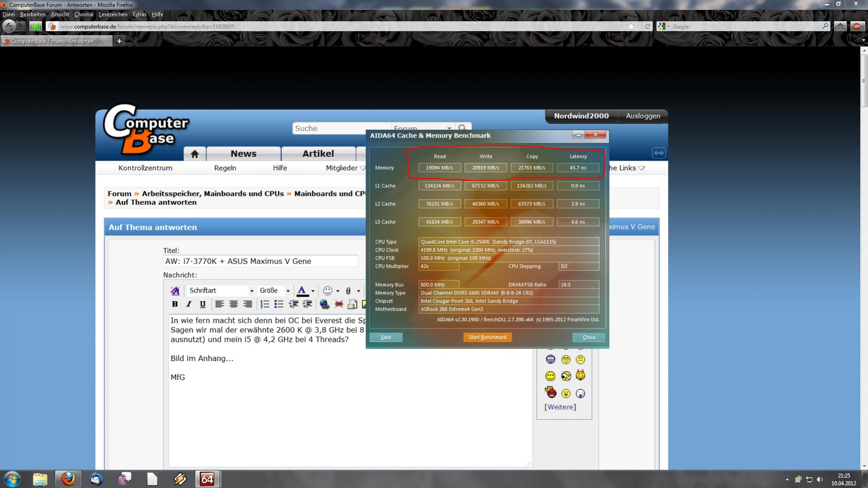Insert an email link

click(x=352, y=304)
